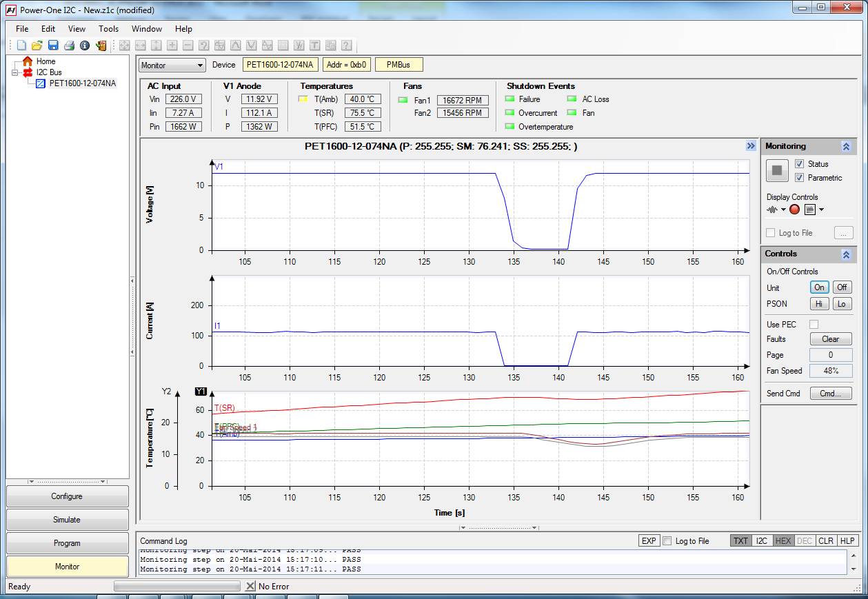Screen dimensions: 868x599
Task: Click the Print icon in toolbar
Action: click(69, 45)
